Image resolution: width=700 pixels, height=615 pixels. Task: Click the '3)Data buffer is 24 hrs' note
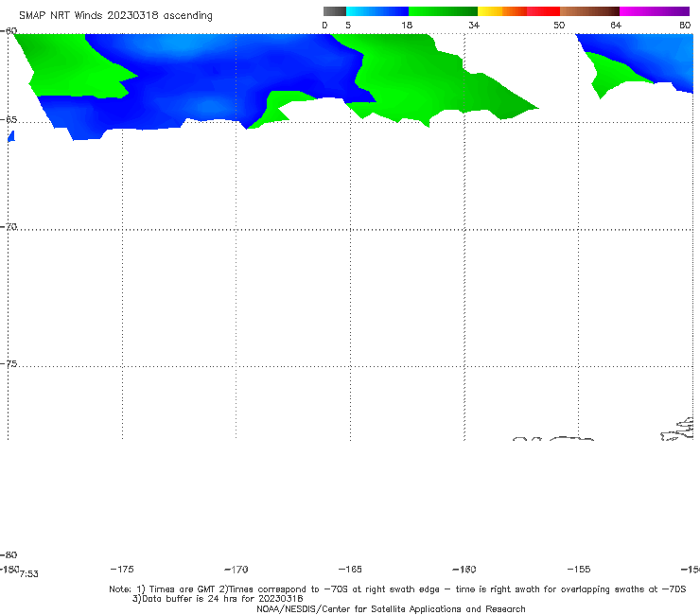click(x=218, y=599)
